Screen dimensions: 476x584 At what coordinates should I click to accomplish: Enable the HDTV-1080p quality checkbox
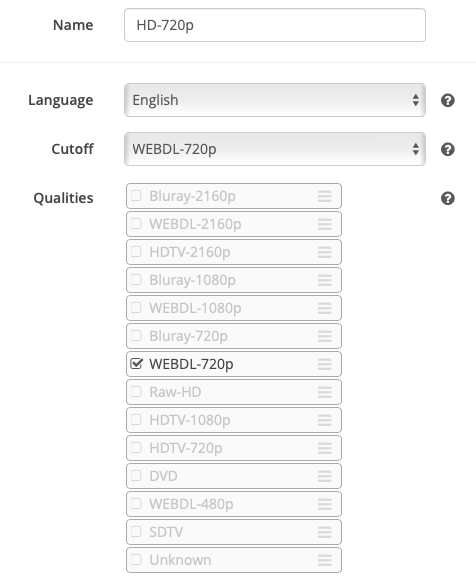pyautogui.click(x=136, y=420)
